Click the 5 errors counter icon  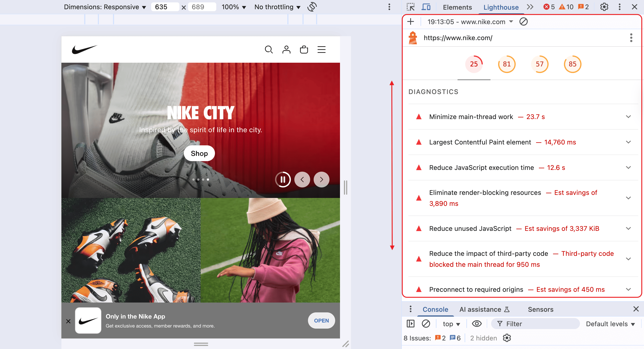549,7
